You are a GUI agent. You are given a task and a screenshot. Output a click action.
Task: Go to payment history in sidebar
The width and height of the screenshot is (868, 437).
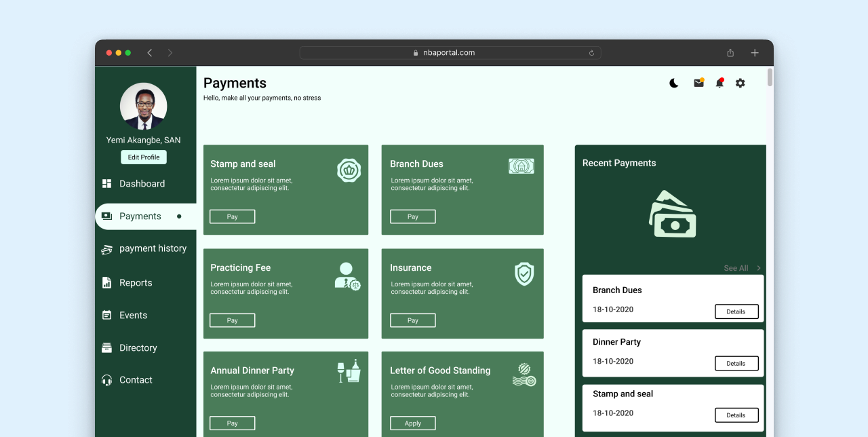coord(153,249)
